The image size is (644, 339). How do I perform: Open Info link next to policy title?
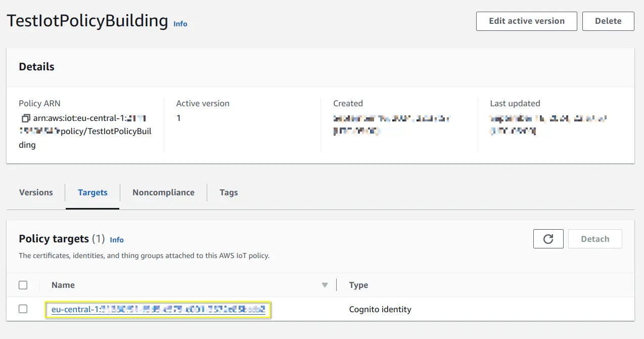(x=180, y=24)
